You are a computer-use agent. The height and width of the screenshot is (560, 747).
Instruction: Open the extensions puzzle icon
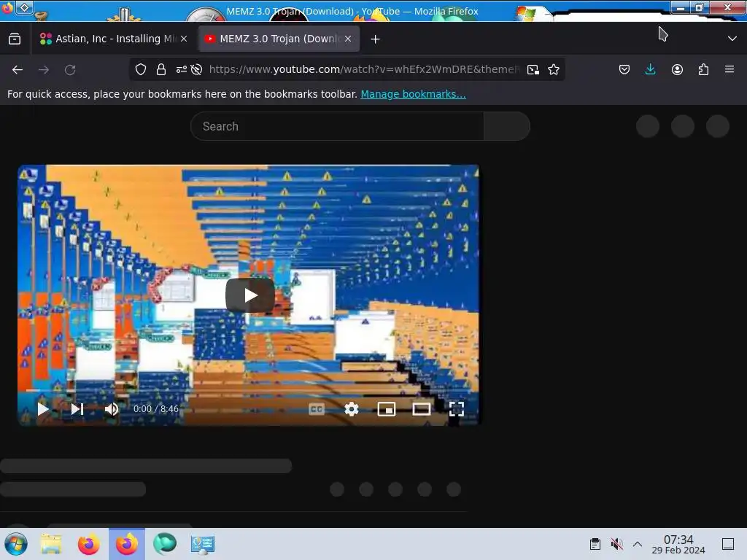pyautogui.click(x=703, y=69)
